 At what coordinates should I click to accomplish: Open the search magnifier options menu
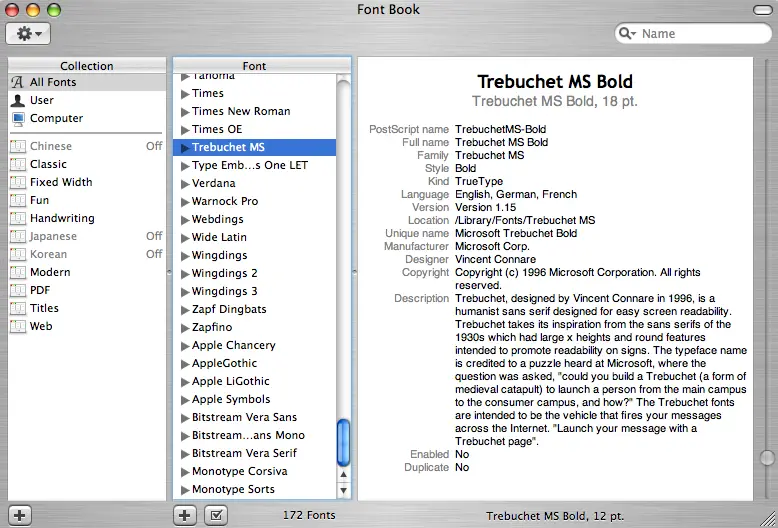627,33
